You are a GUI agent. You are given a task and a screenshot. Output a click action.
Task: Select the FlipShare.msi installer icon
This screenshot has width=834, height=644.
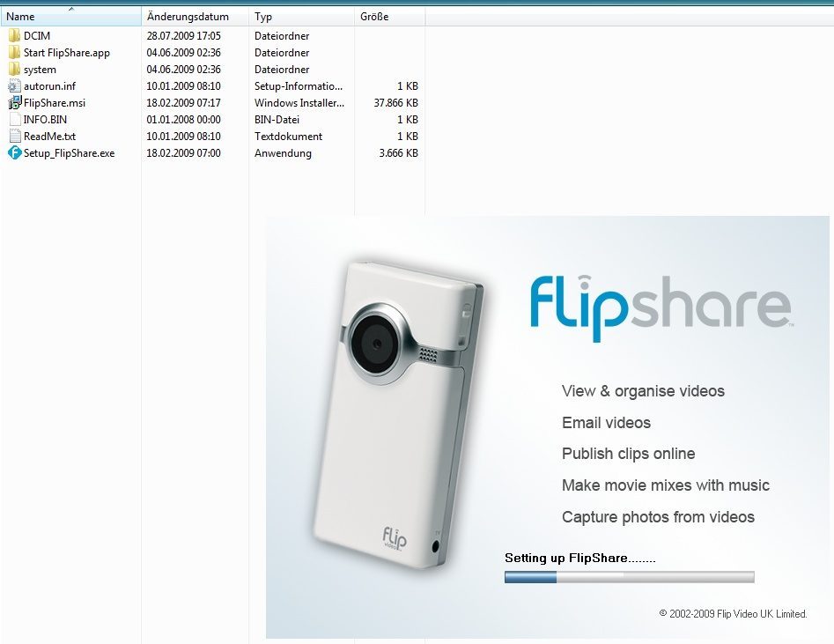pos(14,103)
